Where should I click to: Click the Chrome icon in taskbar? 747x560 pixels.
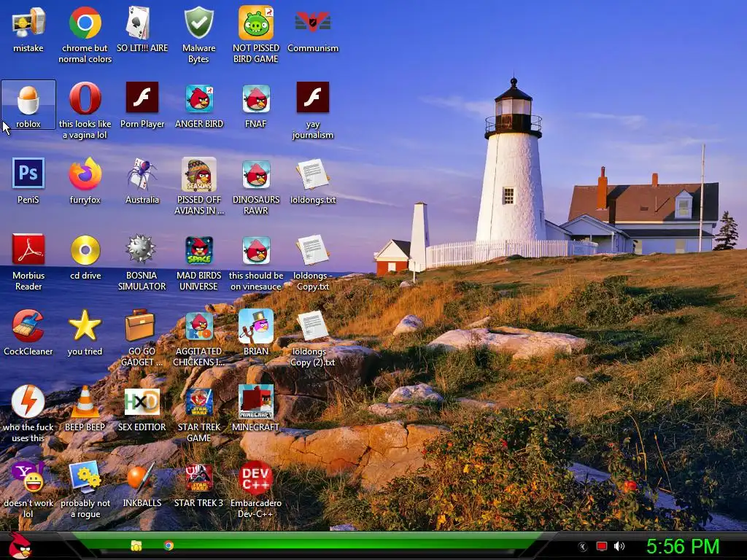pyautogui.click(x=169, y=545)
